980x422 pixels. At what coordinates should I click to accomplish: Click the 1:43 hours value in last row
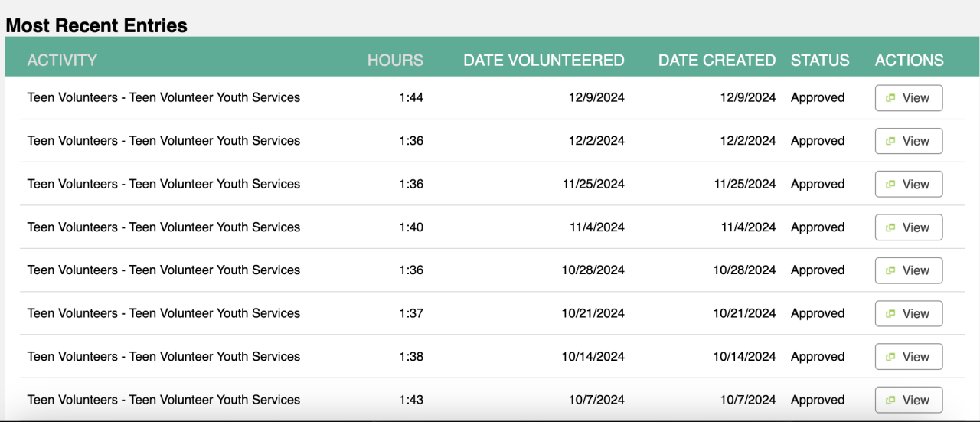411,400
